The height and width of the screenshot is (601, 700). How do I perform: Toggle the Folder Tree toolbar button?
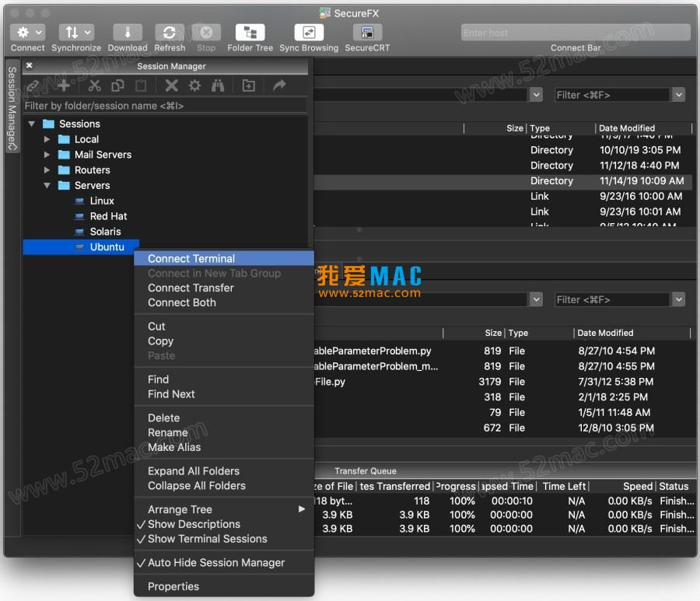point(250,33)
